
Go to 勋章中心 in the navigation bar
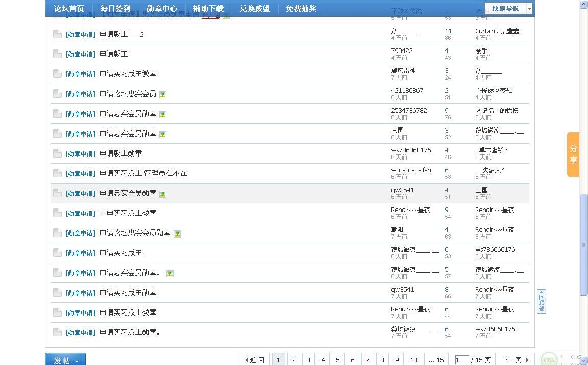(x=162, y=8)
